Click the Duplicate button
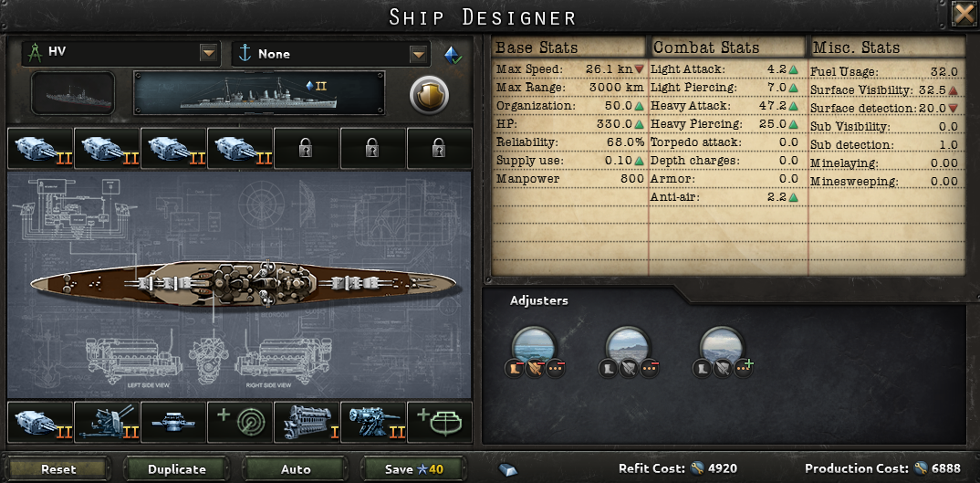 coord(177,468)
